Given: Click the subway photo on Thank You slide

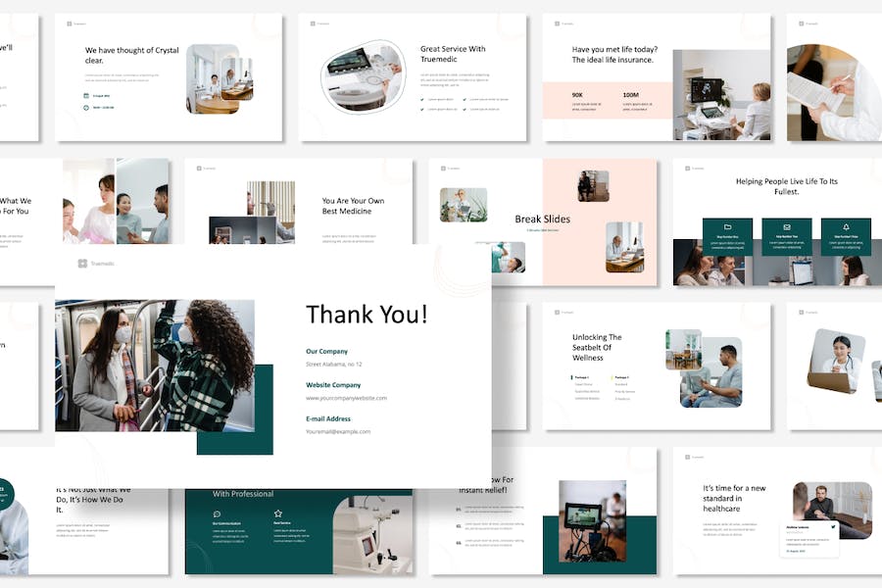Looking at the screenshot, I should click(x=155, y=366).
